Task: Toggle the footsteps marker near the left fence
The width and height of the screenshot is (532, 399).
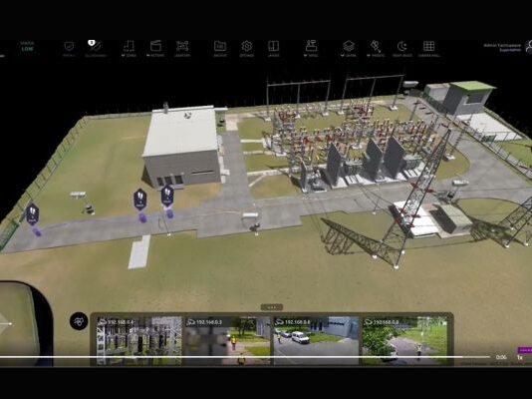Action: (x=32, y=214)
